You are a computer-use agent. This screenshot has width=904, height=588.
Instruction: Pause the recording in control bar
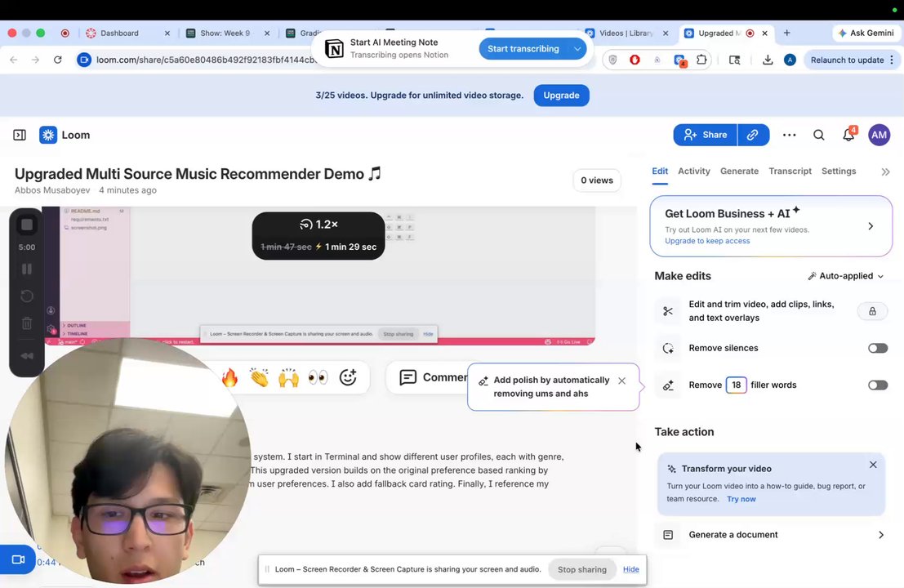[26, 269]
